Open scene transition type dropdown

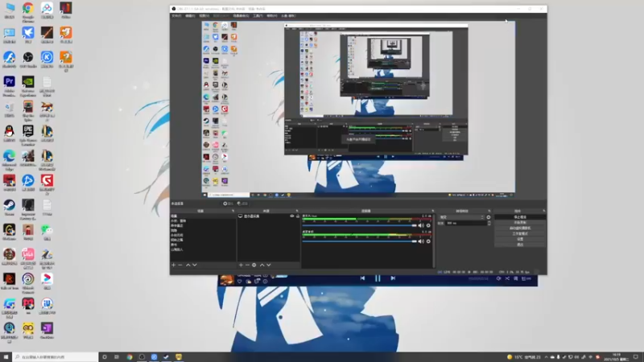tap(461, 217)
